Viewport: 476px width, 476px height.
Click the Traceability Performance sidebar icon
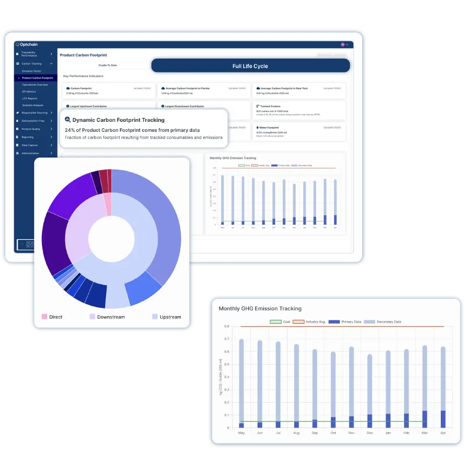(x=17, y=54)
